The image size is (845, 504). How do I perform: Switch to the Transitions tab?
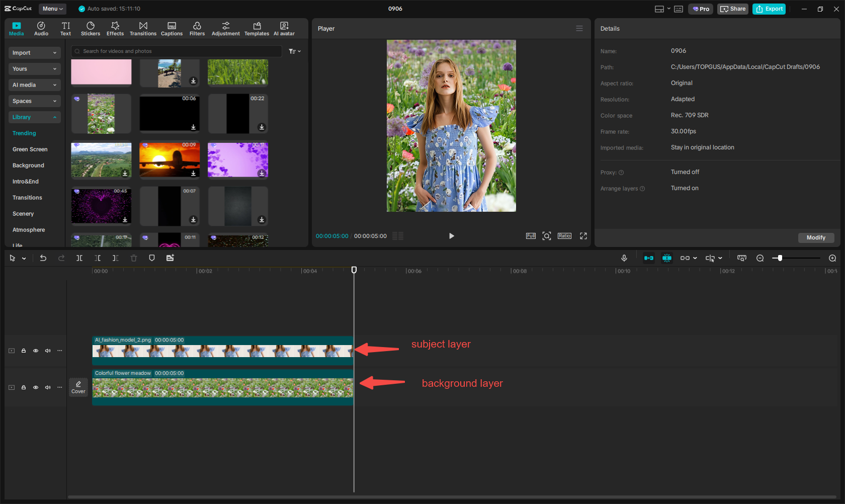(x=143, y=29)
